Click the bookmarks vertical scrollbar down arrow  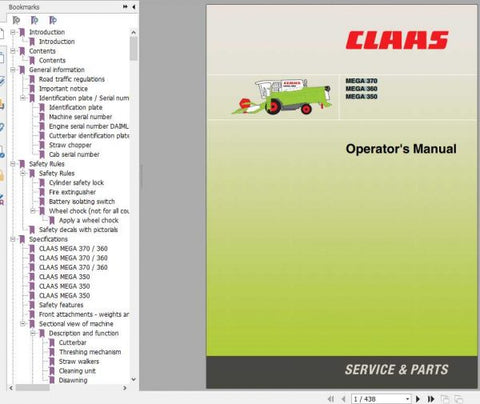pyautogui.click(x=133, y=379)
